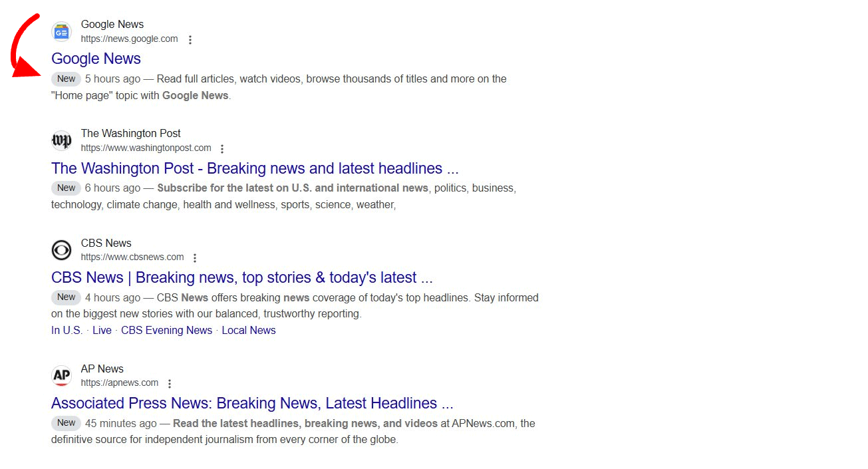Open the three-dot menu for AP News result
Viewport: 868px width, 469px height.
coord(170,383)
